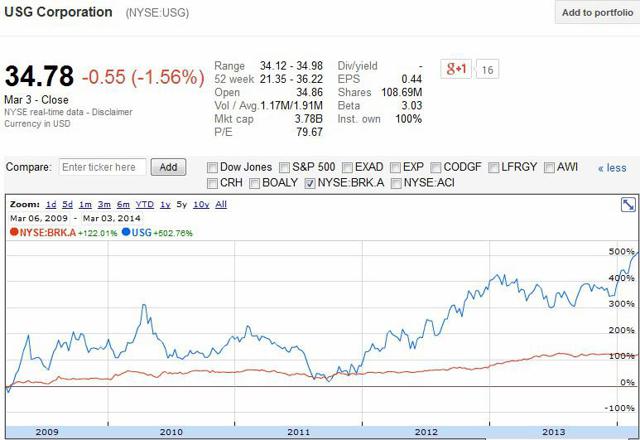640x440 pixels.
Task: Click the NYSE:BRK.A red legend dot
Action: pos(14,232)
